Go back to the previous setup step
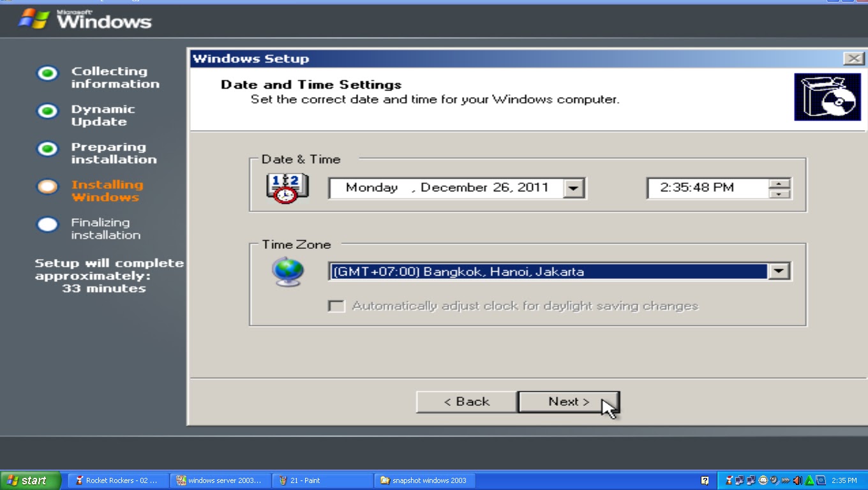 pyautogui.click(x=467, y=402)
